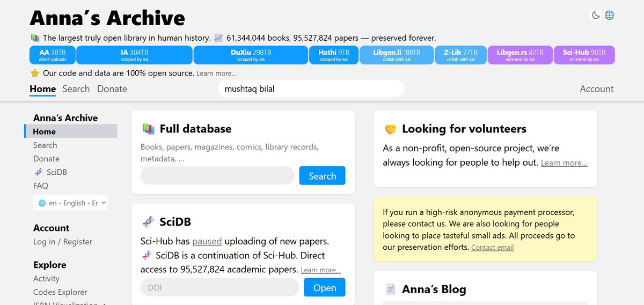This screenshot has width=644, height=305.
Task: Click the star icon by open source line
Action: pyautogui.click(x=35, y=73)
